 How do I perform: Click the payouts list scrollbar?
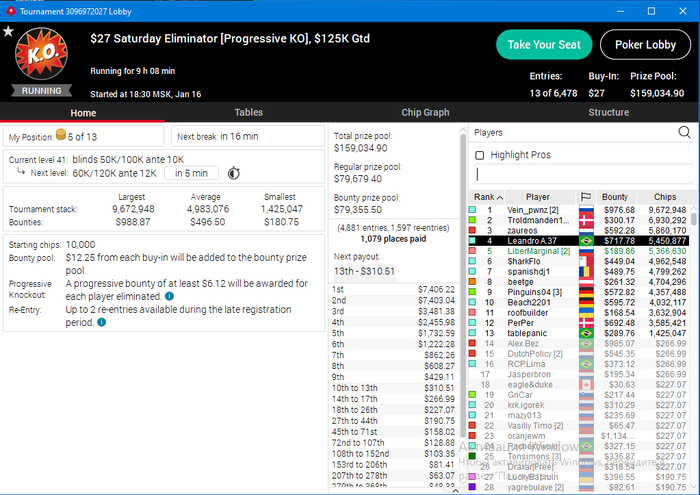(x=463, y=286)
